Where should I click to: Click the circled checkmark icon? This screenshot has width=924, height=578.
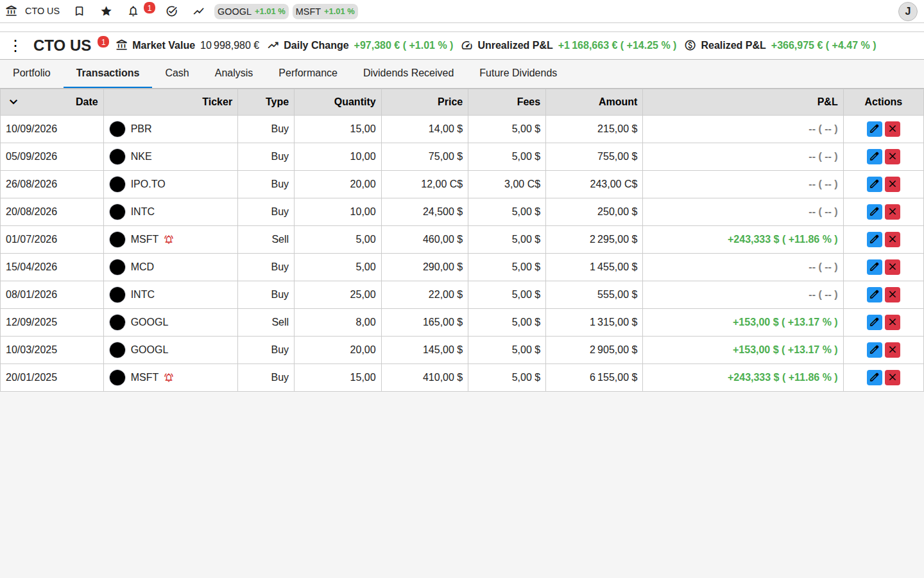pyautogui.click(x=171, y=11)
